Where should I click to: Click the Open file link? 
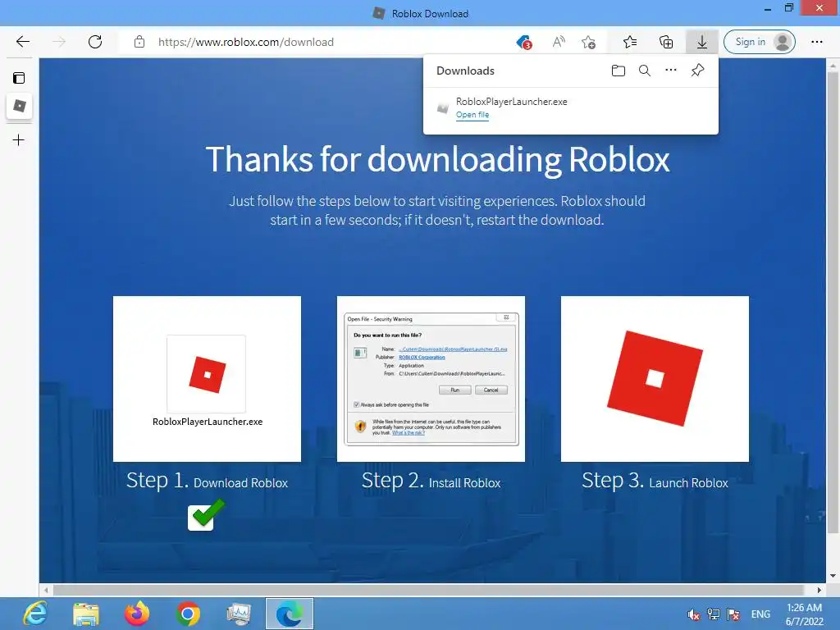pos(472,115)
